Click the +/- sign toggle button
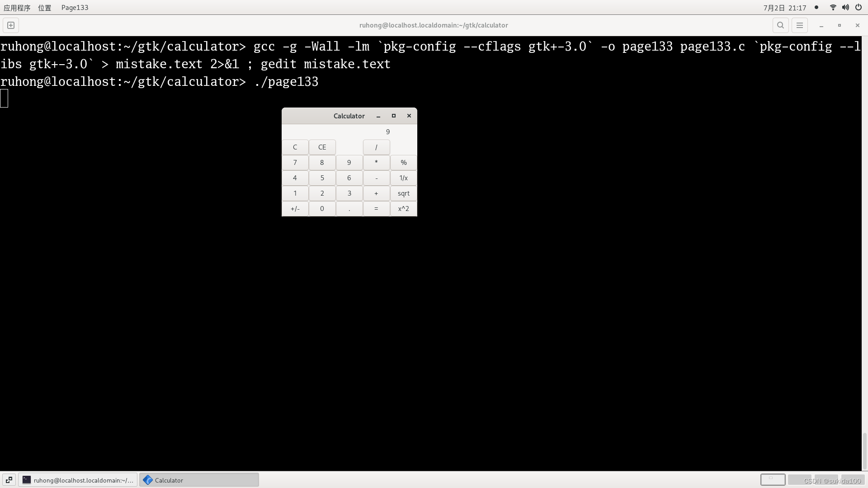 pyautogui.click(x=294, y=208)
